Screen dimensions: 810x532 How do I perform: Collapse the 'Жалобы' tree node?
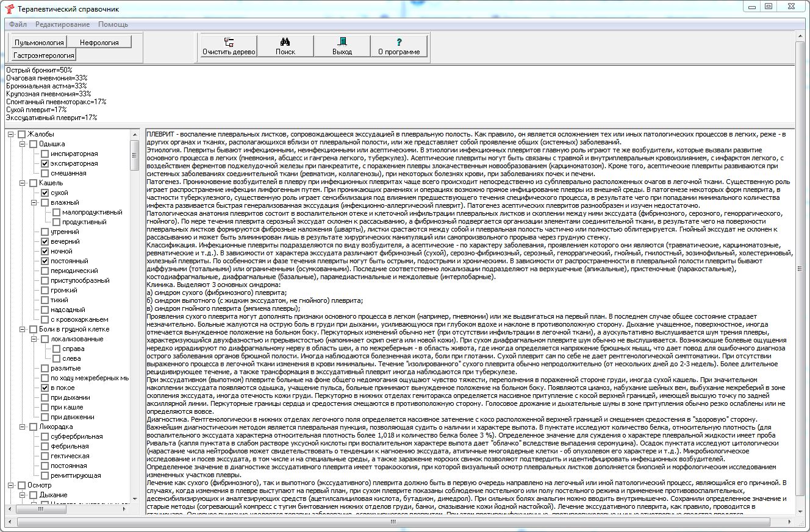(x=11, y=134)
